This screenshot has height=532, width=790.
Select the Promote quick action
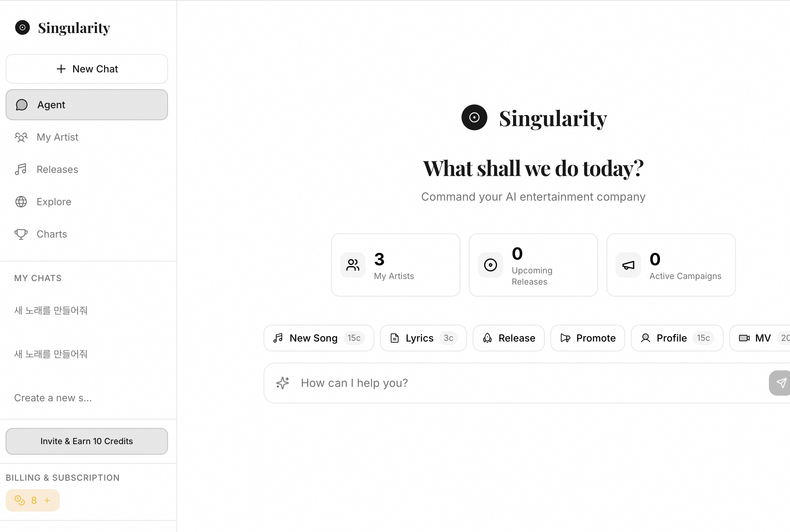tap(587, 338)
